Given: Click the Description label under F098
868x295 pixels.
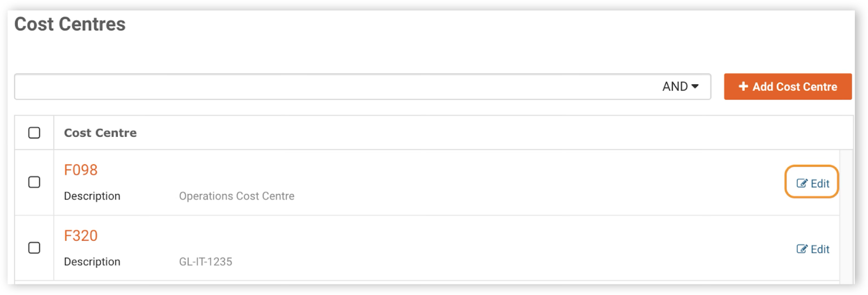Looking at the screenshot, I should tap(92, 196).
